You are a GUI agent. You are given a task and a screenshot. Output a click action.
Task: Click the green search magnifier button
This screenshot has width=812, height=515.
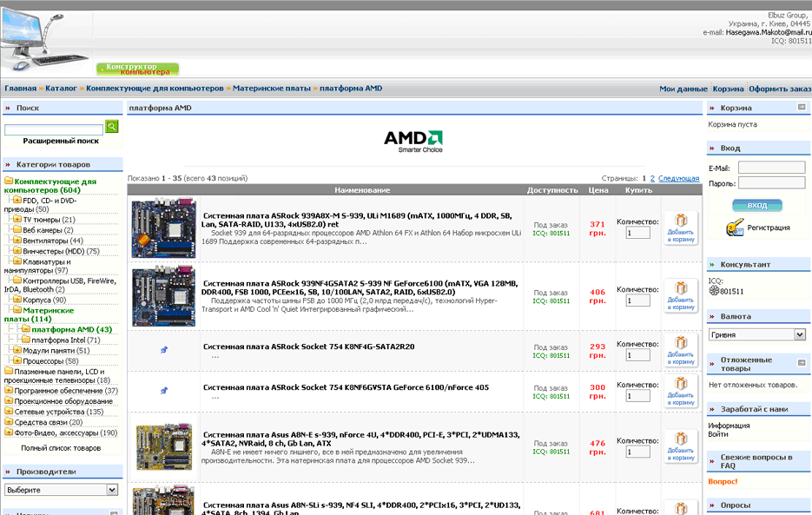coord(112,127)
